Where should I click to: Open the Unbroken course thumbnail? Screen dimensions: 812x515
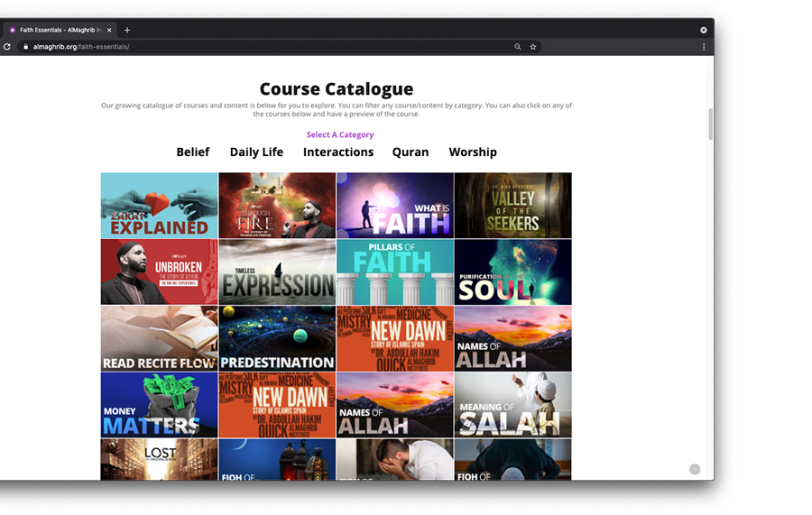pyautogui.click(x=159, y=271)
